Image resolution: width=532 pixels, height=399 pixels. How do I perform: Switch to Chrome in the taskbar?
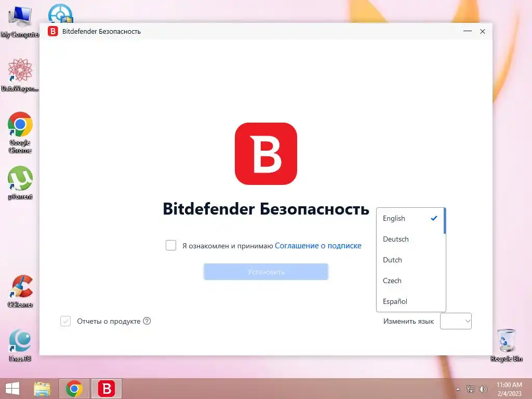pos(74,389)
